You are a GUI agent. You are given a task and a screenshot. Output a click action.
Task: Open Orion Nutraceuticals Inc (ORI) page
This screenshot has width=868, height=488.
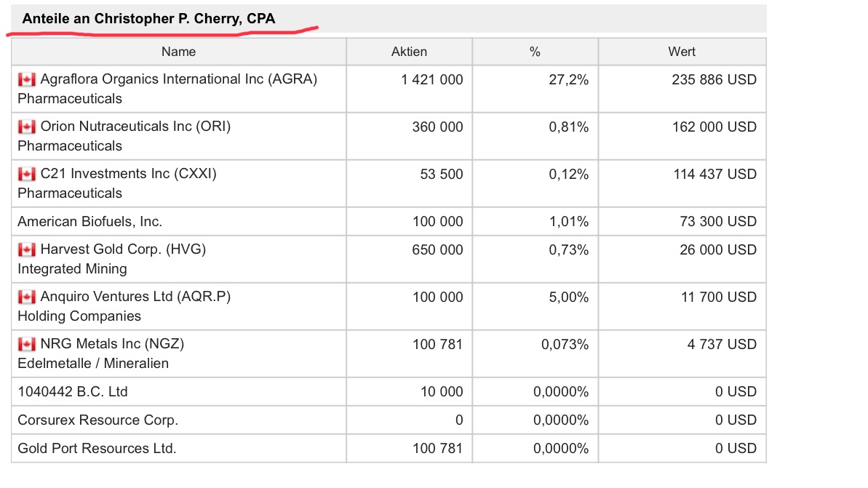point(135,127)
